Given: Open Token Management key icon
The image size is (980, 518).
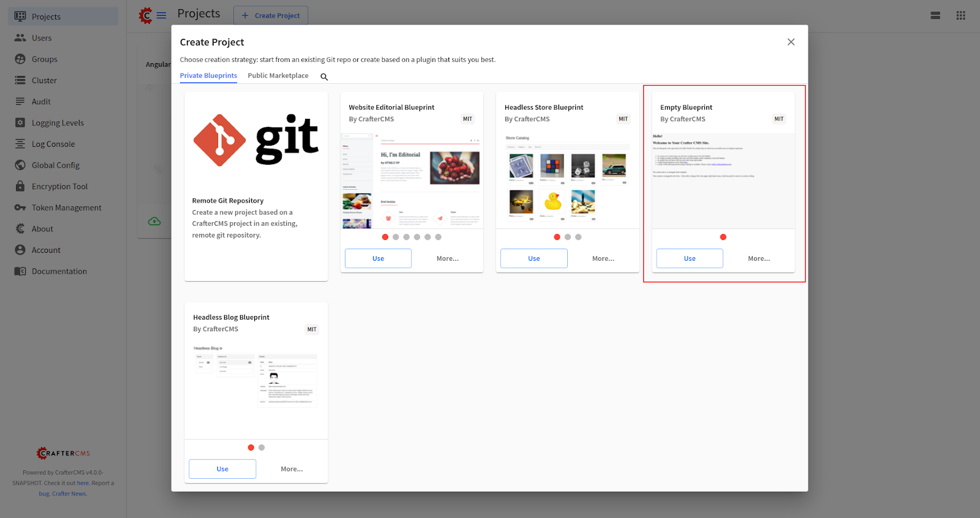Looking at the screenshot, I should [20, 208].
